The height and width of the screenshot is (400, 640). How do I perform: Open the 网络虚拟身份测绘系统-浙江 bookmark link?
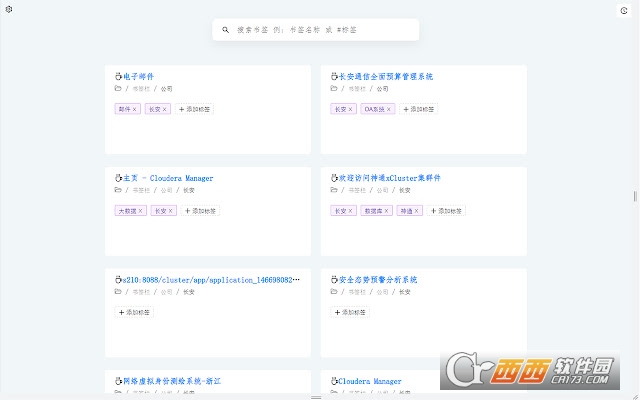(x=172, y=381)
